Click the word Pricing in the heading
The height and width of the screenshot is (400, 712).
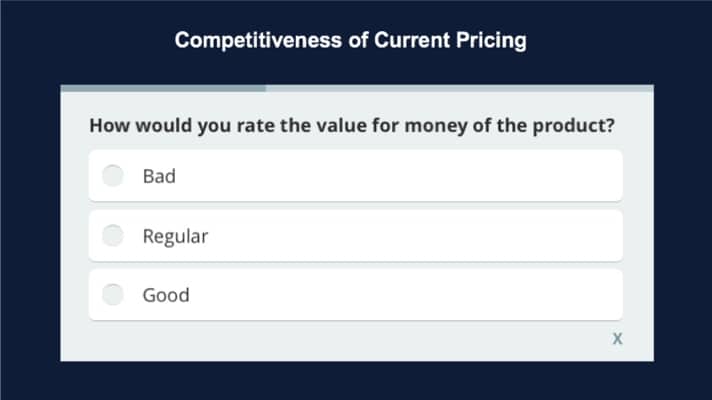point(491,40)
